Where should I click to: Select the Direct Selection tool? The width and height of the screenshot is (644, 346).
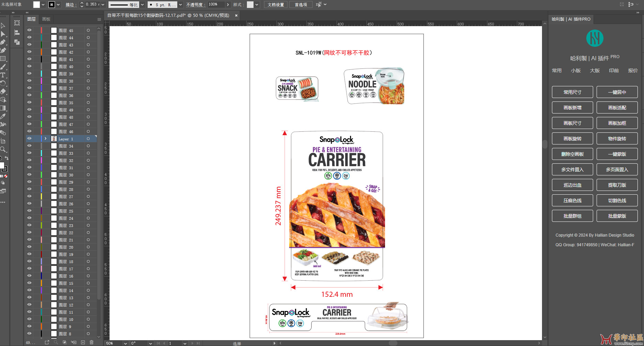3,34
